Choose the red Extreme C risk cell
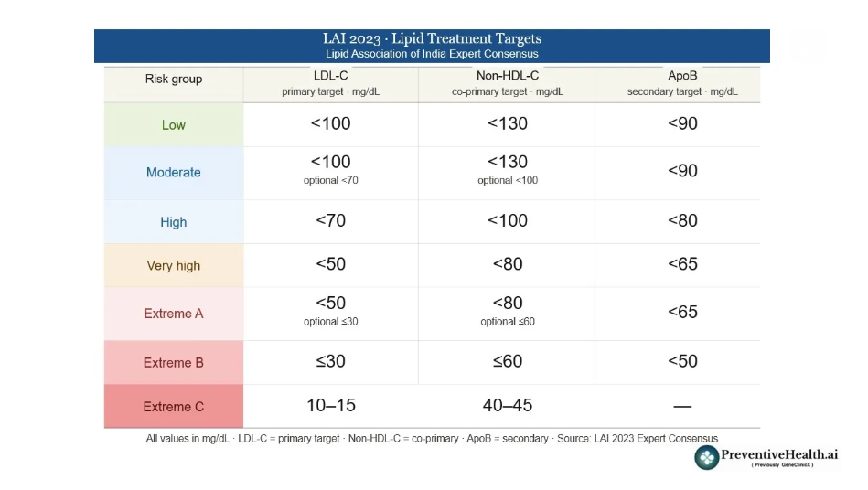 (x=174, y=407)
